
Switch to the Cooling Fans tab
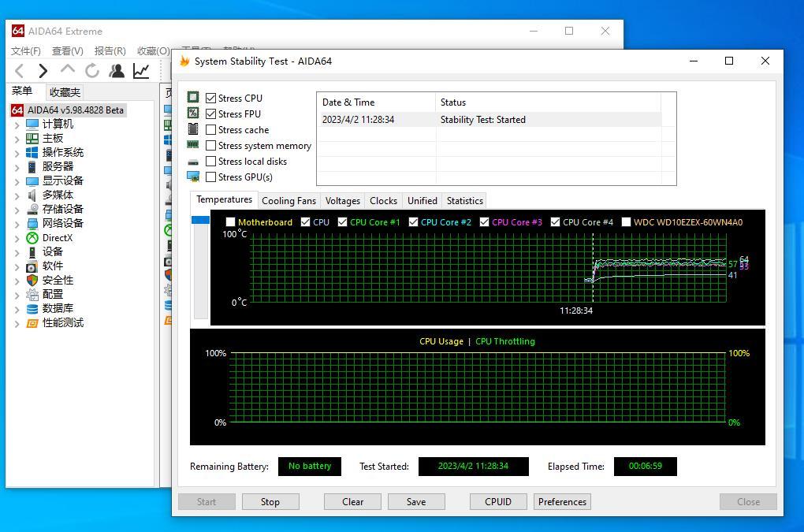pos(288,201)
